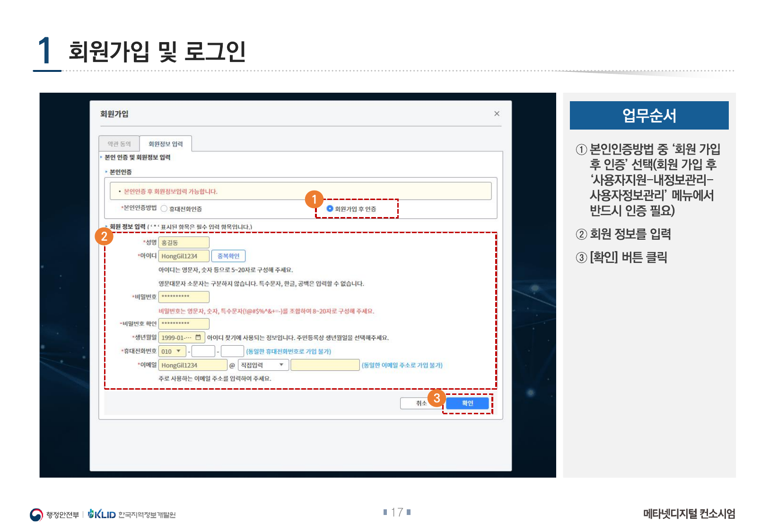Image resolution: width=769 pixels, height=532 pixels.
Task: Select 휴대전화인증 radio button
Action: click(x=164, y=209)
